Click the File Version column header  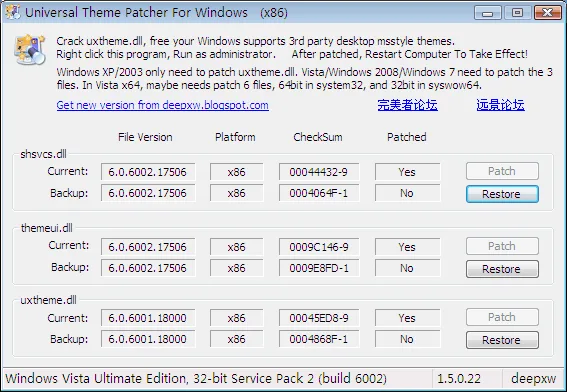145,137
